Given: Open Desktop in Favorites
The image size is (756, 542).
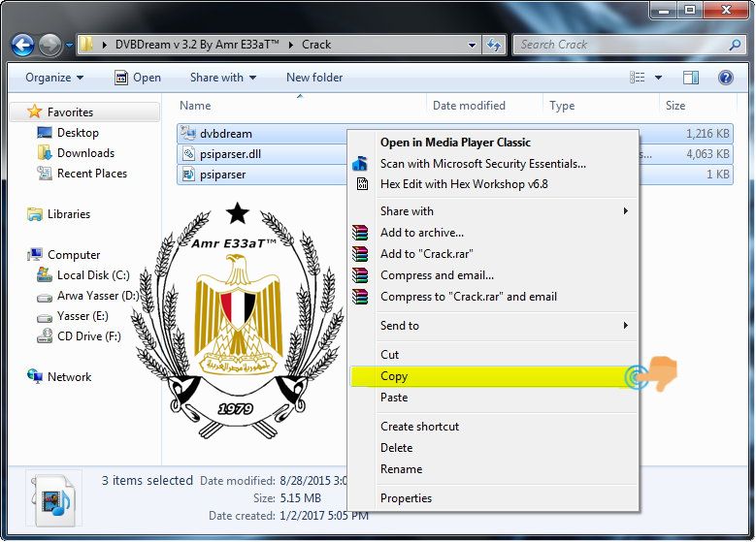Looking at the screenshot, I should [x=78, y=133].
